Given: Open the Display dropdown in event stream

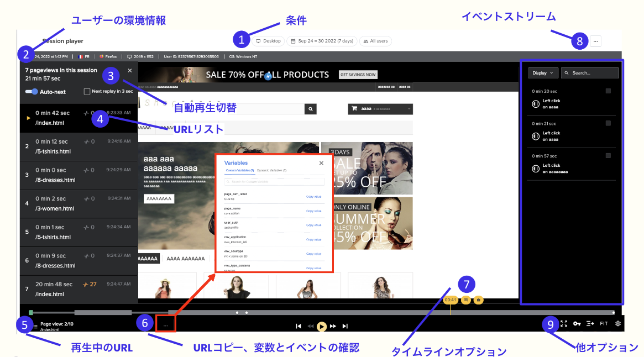Looking at the screenshot, I should click(x=542, y=73).
